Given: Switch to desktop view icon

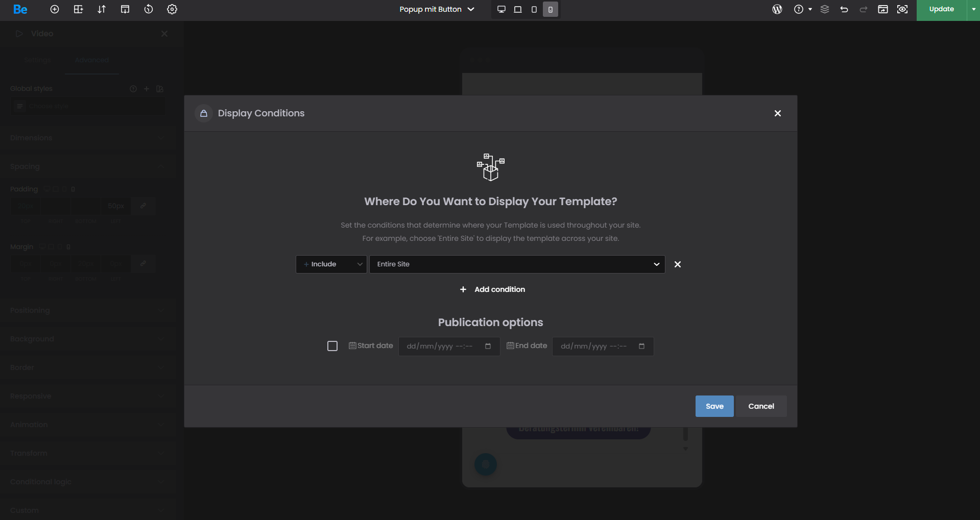Looking at the screenshot, I should pyautogui.click(x=501, y=9).
